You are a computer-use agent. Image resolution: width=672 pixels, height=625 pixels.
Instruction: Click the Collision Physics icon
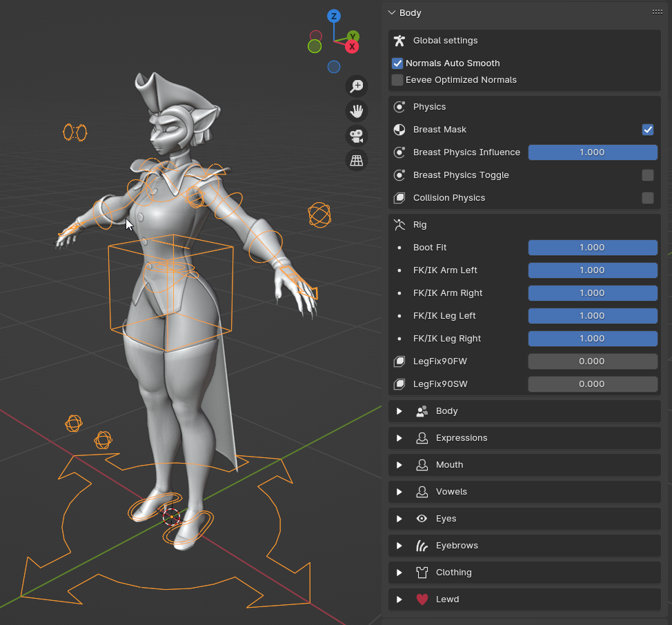(x=399, y=198)
